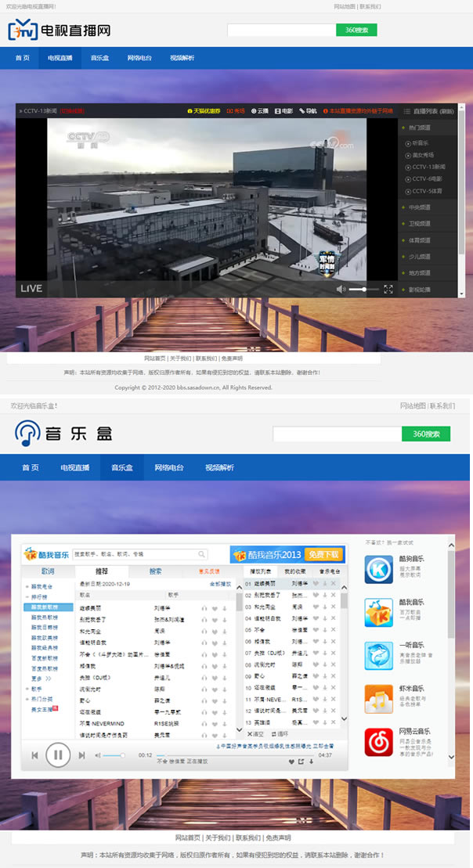Open 网络电台 in the top TV nav bar
The image size is (473, 868).
pyautogui.click(x=139, y=58)
